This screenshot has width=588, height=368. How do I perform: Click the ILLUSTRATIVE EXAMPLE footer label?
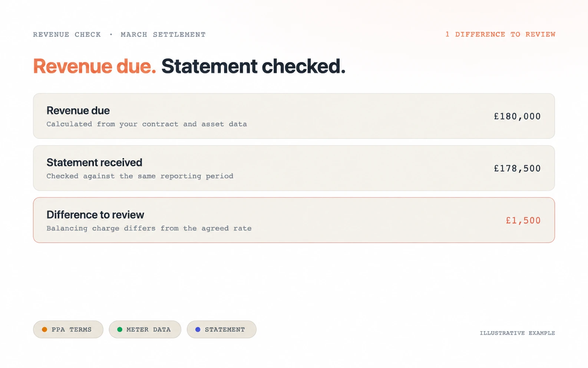click(x=518, y=333)
